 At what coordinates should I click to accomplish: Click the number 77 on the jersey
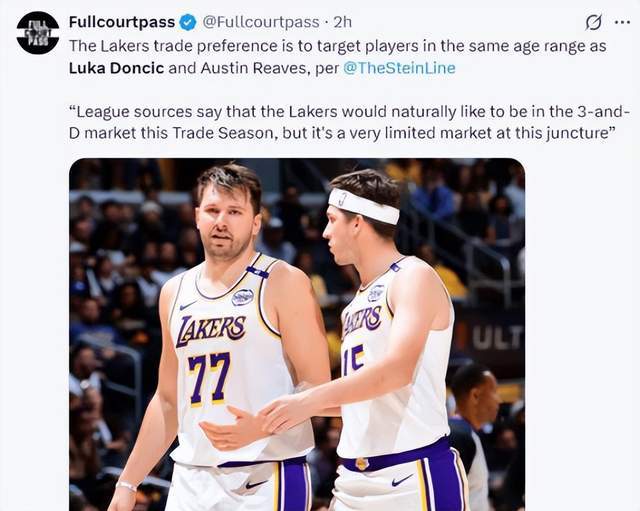click(x=209, y=377)
